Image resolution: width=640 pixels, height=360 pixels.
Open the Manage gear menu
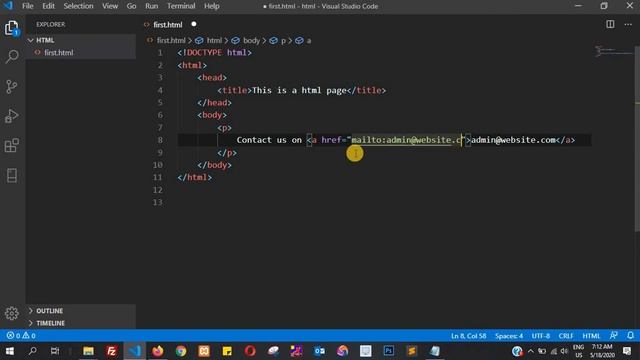(12, 313)
